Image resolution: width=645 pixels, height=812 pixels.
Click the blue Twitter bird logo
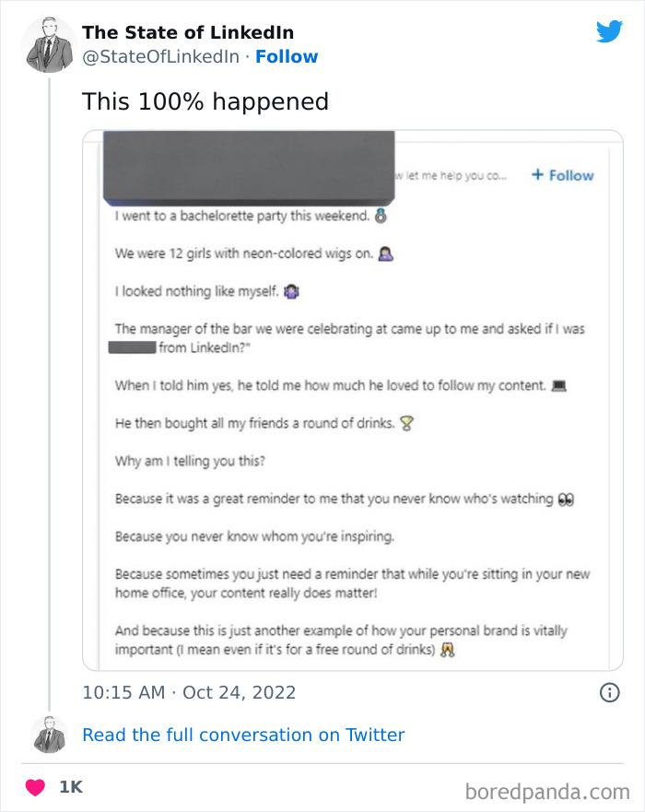point(609,32)
